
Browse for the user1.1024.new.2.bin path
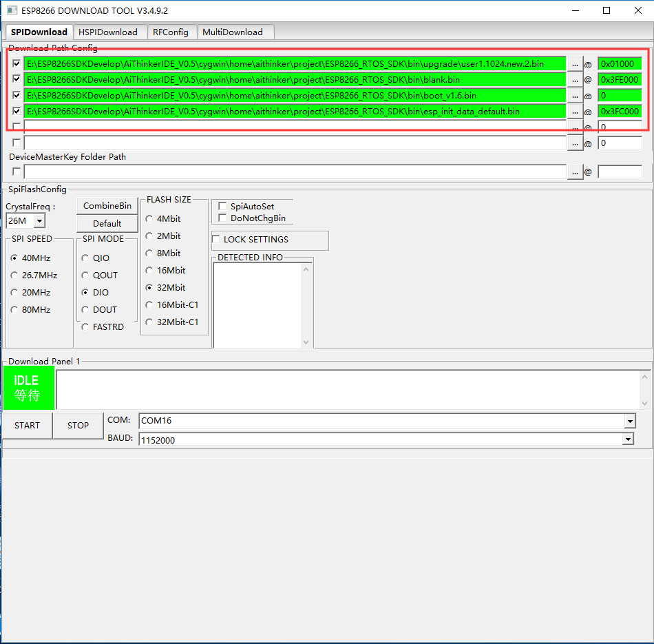[x=575, y=64]
